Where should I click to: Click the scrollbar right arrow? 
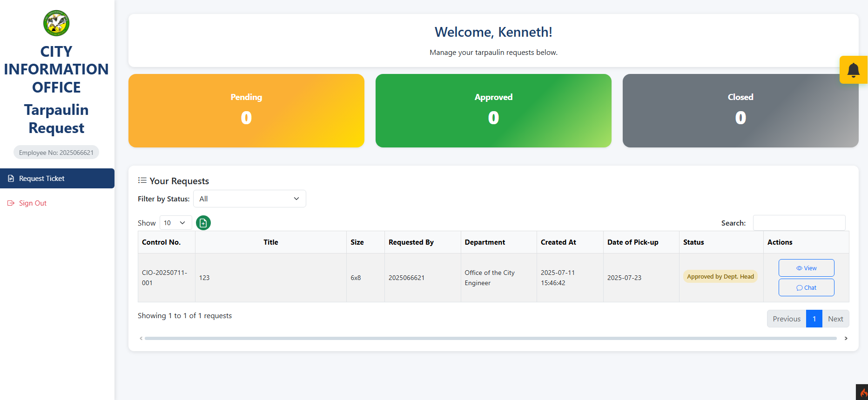click(846, 338)
